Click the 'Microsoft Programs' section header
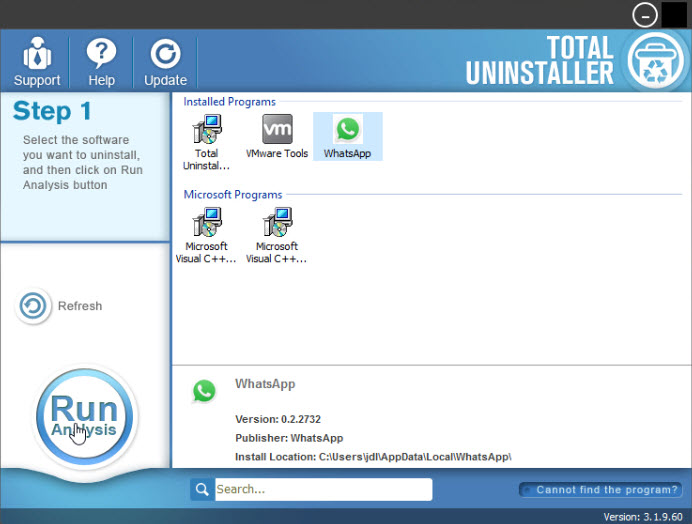 tap(233, 195)
